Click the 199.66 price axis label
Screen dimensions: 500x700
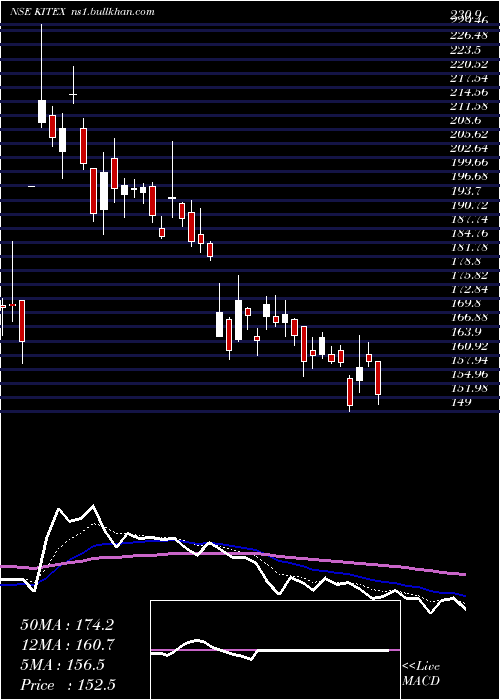click(x=467, y=162)
